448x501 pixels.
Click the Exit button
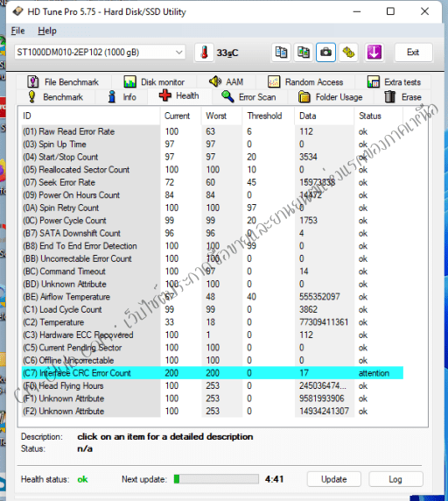(x=413, y=53)
